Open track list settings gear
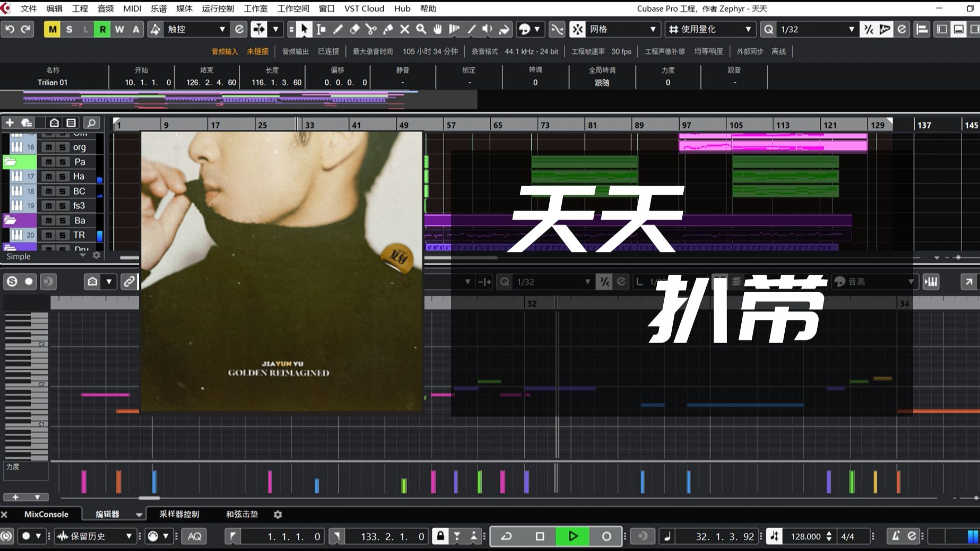This screenshot has width=980, height=551. 96,256
